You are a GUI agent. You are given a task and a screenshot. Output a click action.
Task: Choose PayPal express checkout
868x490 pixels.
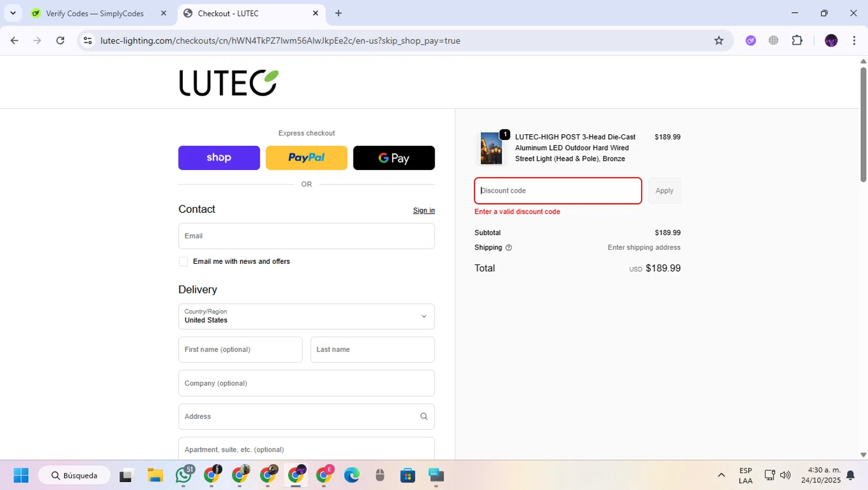point(306,158)
